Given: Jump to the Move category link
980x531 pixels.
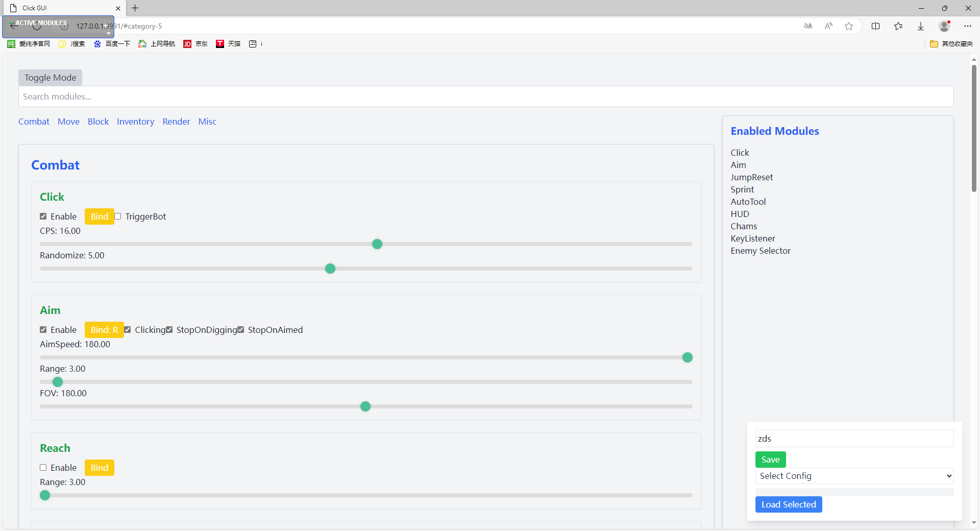Looking at the screenshot, I should [68, 122].
